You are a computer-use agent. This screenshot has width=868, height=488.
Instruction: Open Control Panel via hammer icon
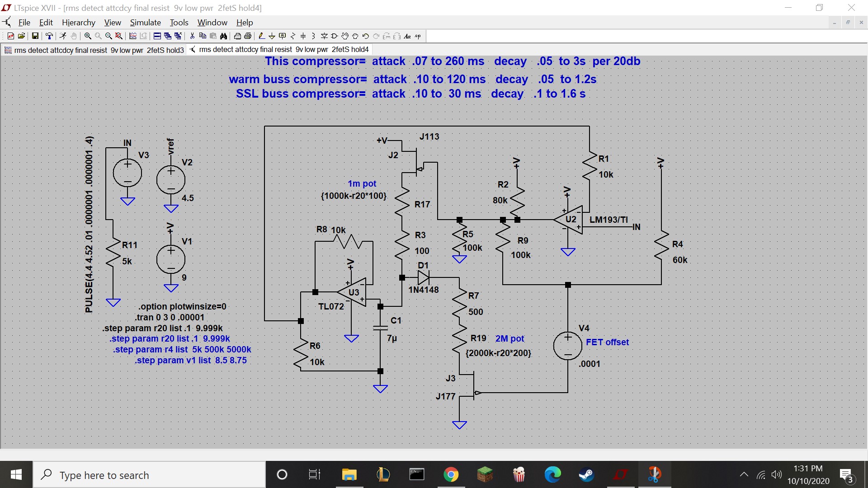click(x=49, y=36)
